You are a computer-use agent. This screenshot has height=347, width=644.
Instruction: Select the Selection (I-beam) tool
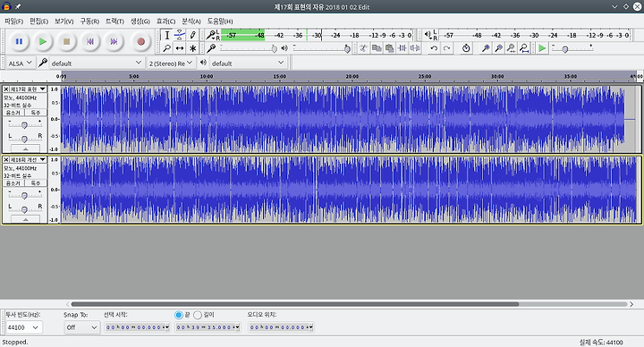tap(166, 35)
